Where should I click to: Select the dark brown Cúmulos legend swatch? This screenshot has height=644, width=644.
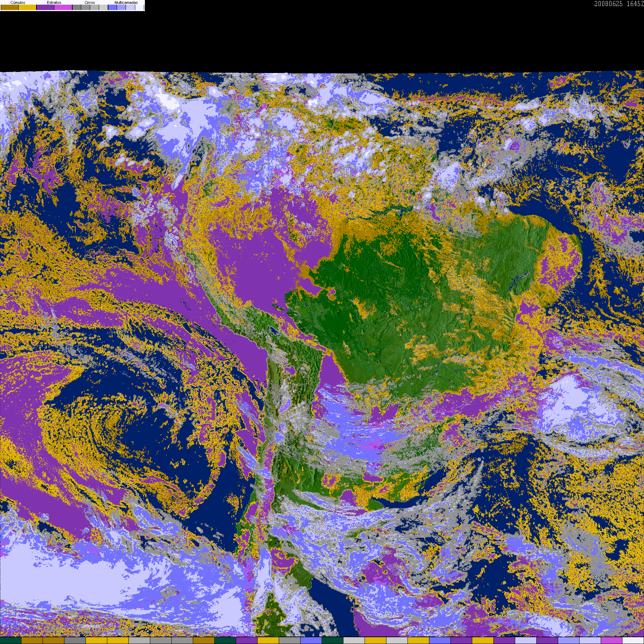[10, 7]
